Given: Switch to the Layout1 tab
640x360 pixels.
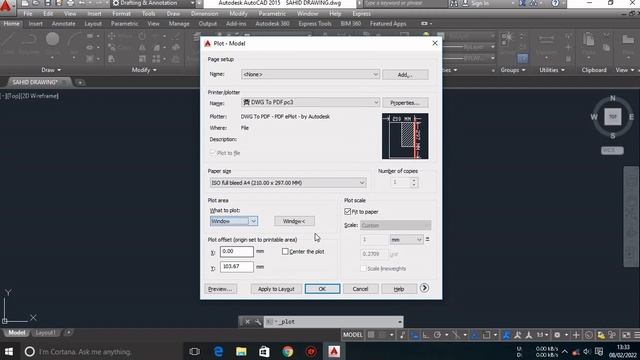Looking at the screenshot, I should click(45, 333).
